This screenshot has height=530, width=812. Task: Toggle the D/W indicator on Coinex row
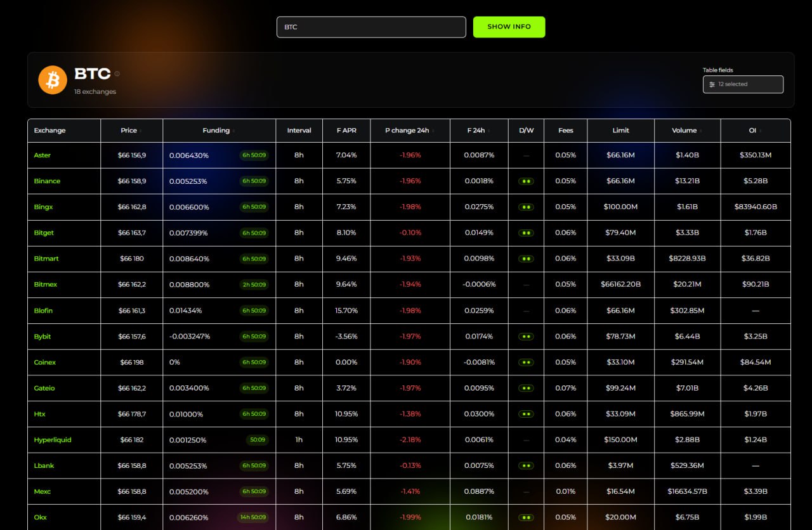pos(526,362)
